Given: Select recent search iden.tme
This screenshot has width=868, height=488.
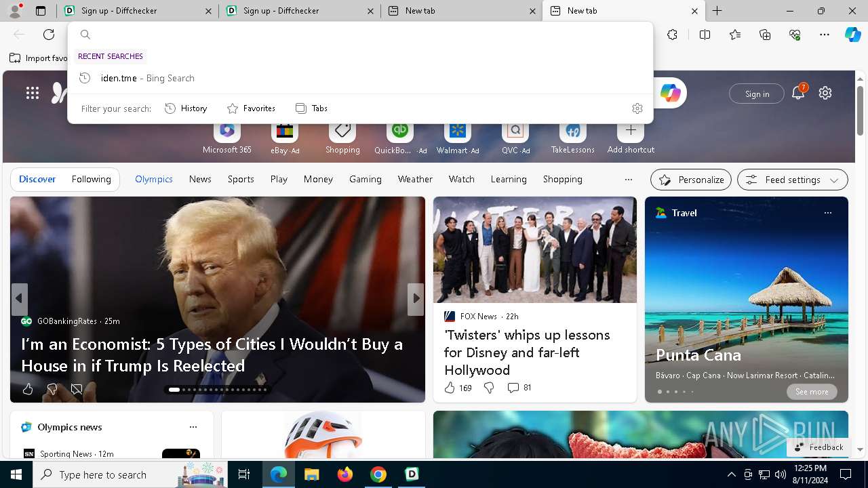Looking at the screenshot, I should tap(360, 78).
